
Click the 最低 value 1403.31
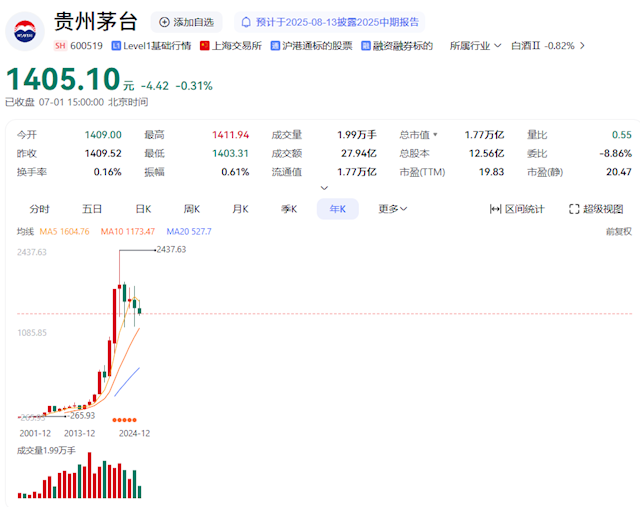231,153
